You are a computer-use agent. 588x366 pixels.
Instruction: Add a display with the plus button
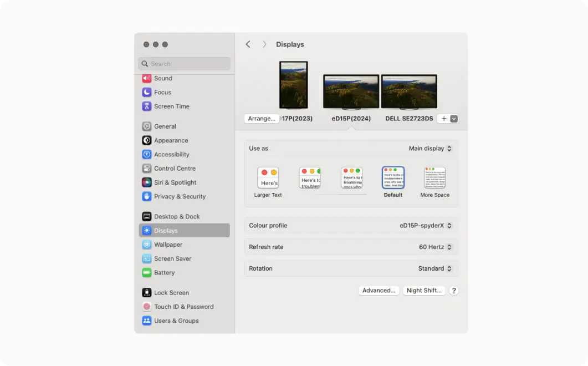(443, 119)
